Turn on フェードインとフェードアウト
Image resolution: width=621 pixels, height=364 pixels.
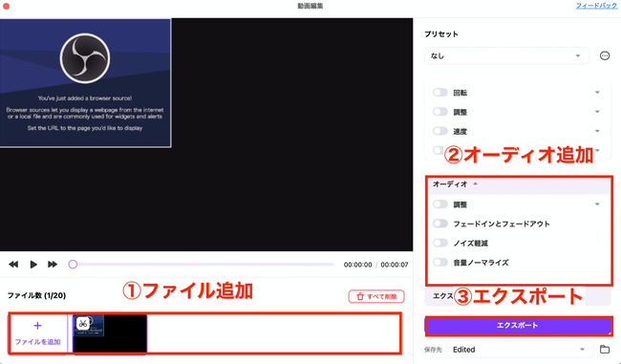tap(440, 224)
